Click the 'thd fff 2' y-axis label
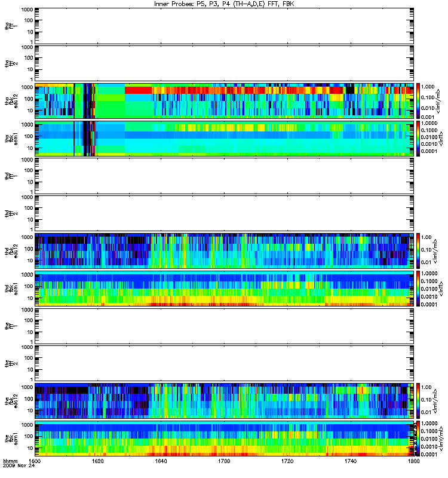448x478 pixels. pos(11,213)
